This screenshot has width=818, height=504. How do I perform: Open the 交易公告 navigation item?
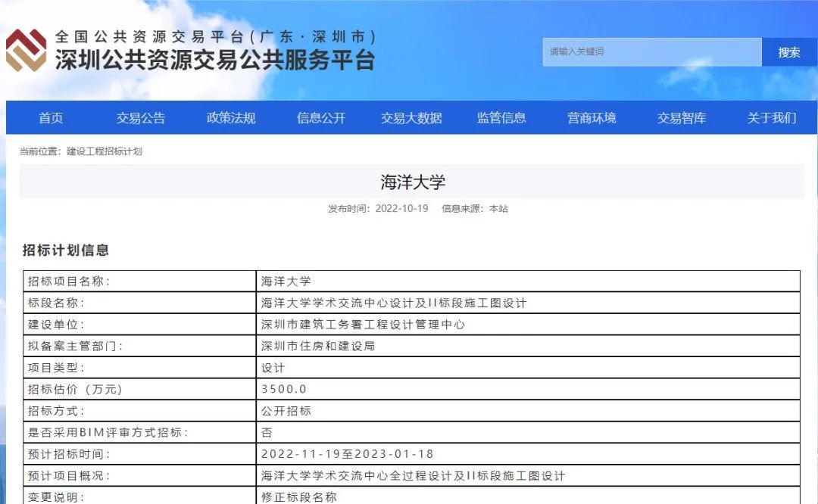[x=141, y=118]
